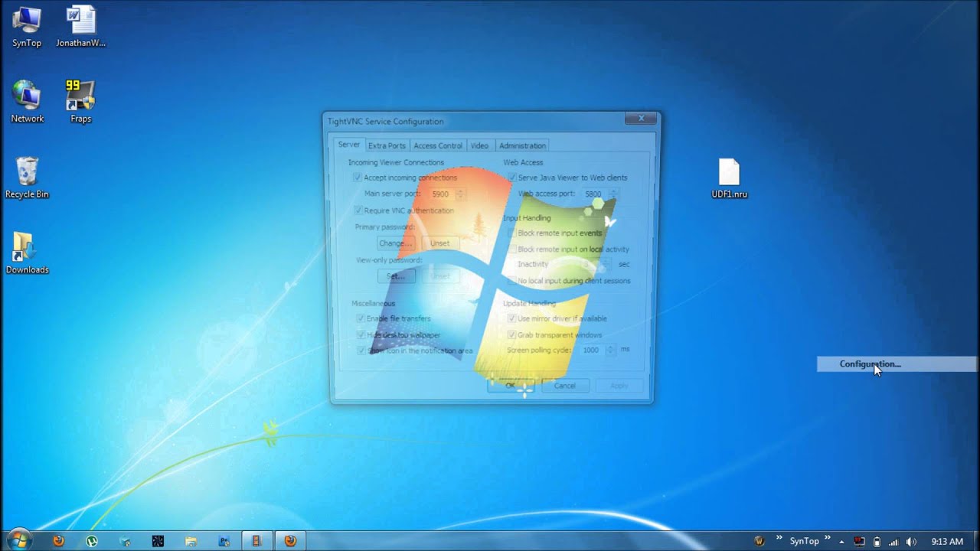
Task: Click Web access port field 5800
Action: (595, 194)
